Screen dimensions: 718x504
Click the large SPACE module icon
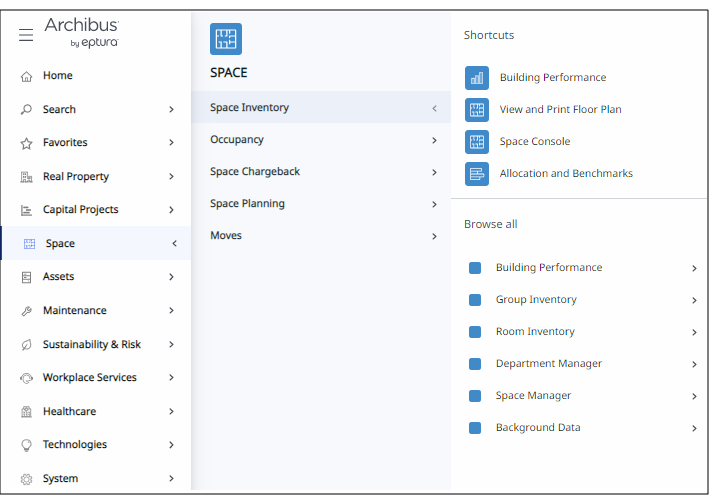click(x=226, y=39)
